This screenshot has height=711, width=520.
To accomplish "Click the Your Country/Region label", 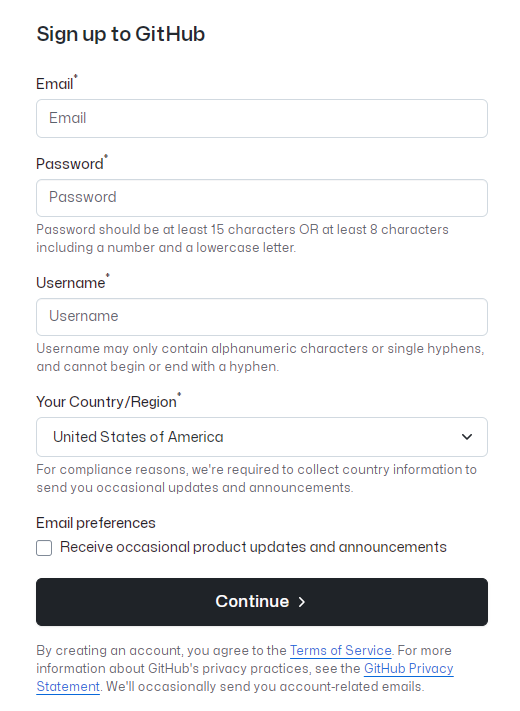I will point(106,402).
